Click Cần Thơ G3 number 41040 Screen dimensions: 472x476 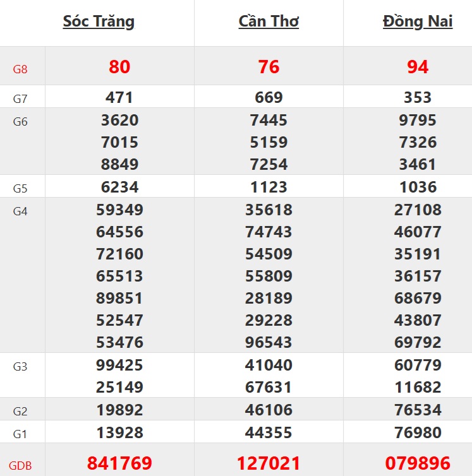(x=269, y=365)
